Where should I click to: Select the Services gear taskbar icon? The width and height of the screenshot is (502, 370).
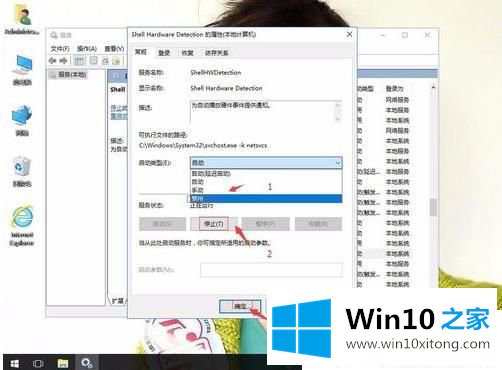(87, 363)
